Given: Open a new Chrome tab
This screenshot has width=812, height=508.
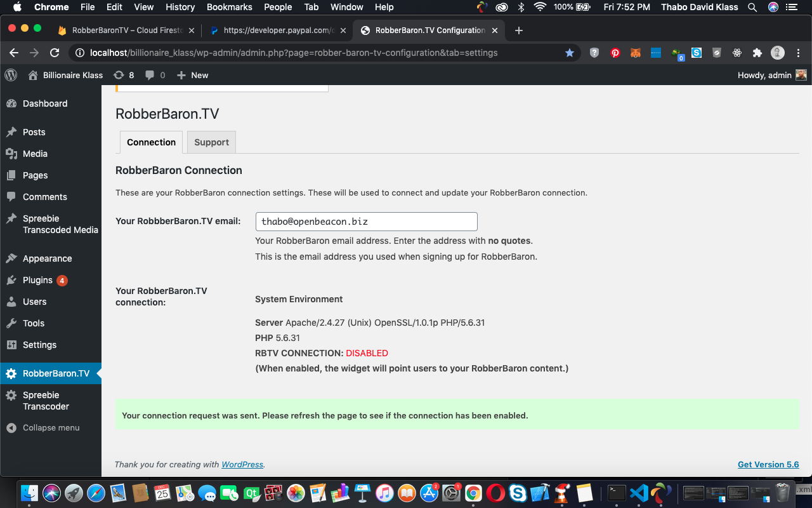Looking at the screenshot, I should [x=518, y=30].
